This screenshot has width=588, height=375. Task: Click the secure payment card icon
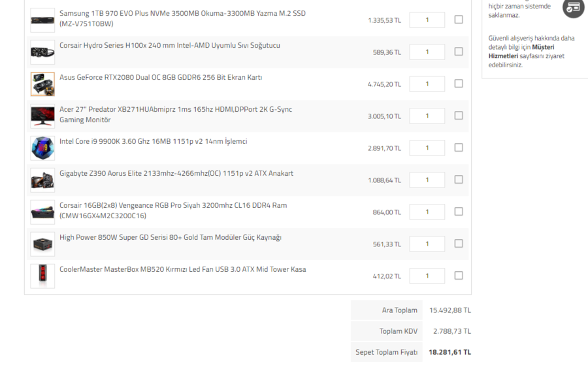click(572, 8)
